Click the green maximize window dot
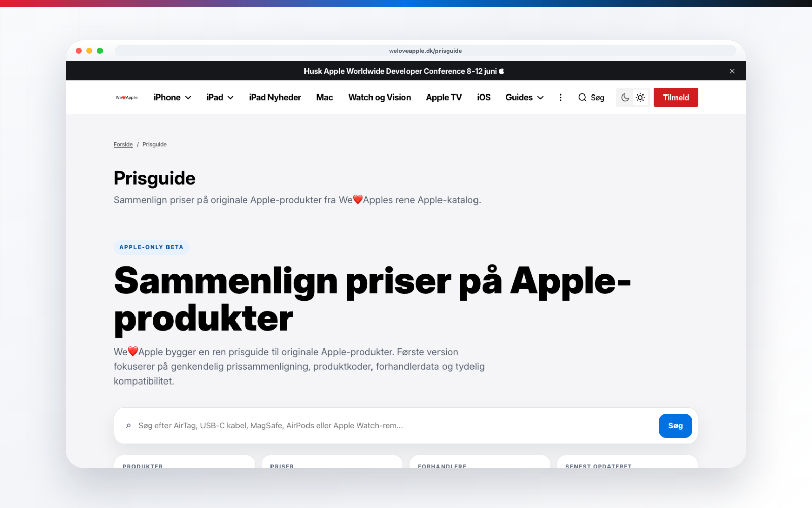812x508 pixels. (100, 51)
